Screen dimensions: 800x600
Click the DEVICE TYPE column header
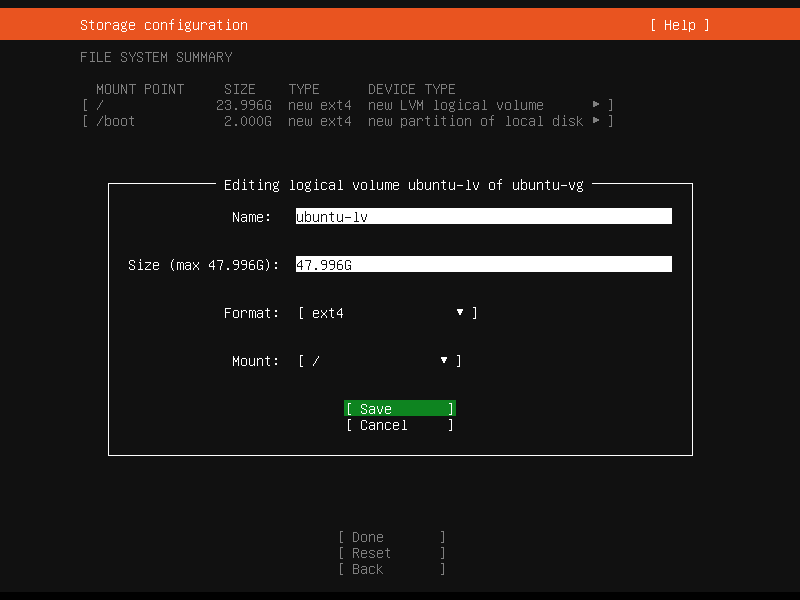411,89
